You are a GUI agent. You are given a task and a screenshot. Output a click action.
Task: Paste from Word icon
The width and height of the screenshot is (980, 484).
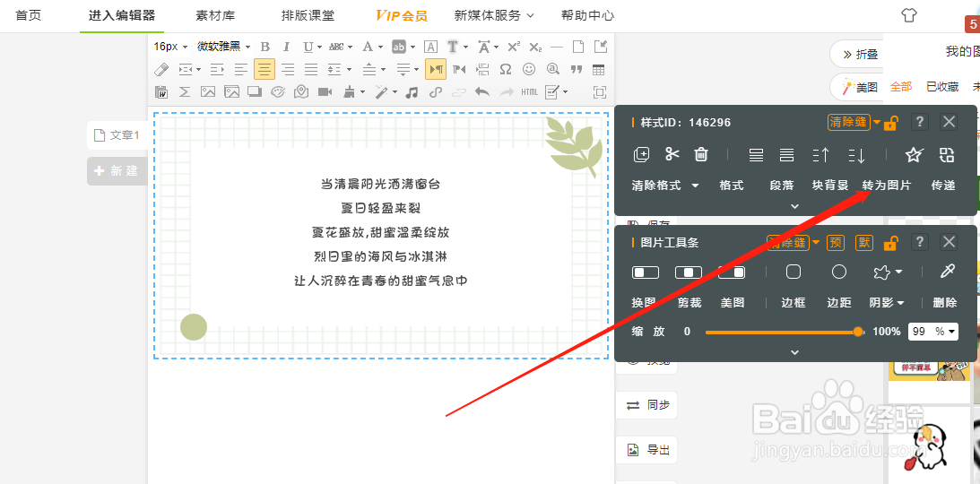pos(161,91)
